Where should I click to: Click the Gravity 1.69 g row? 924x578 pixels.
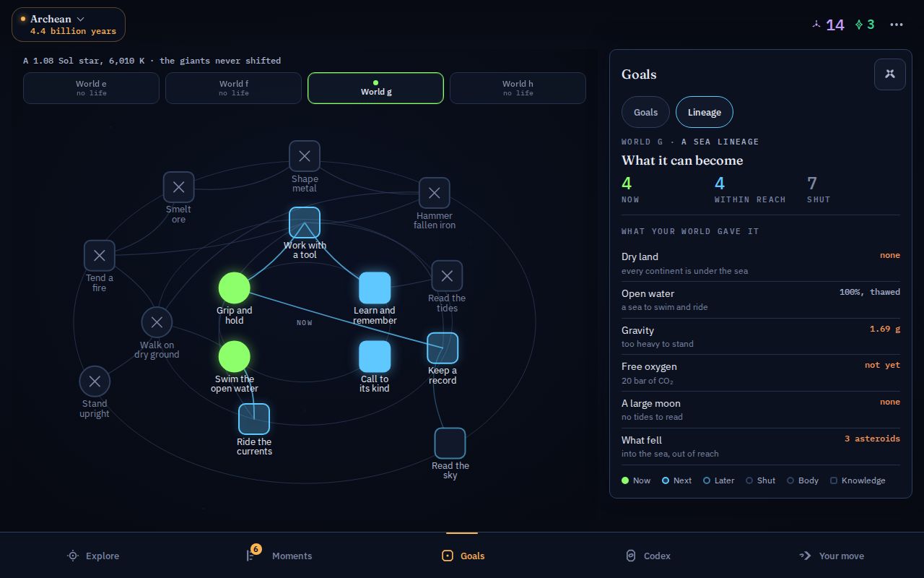pyautogui.click(x=761, y=337)
